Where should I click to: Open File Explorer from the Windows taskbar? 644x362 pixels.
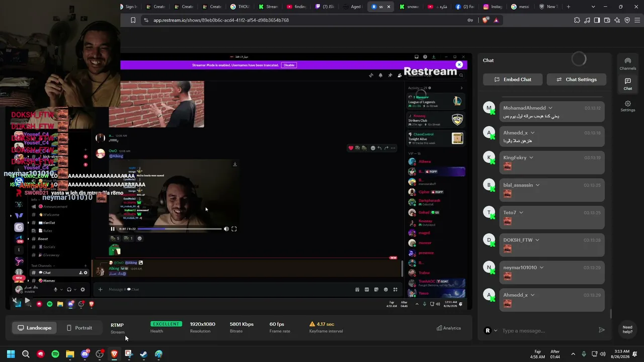pyautogui.click(x=70, y=354)
